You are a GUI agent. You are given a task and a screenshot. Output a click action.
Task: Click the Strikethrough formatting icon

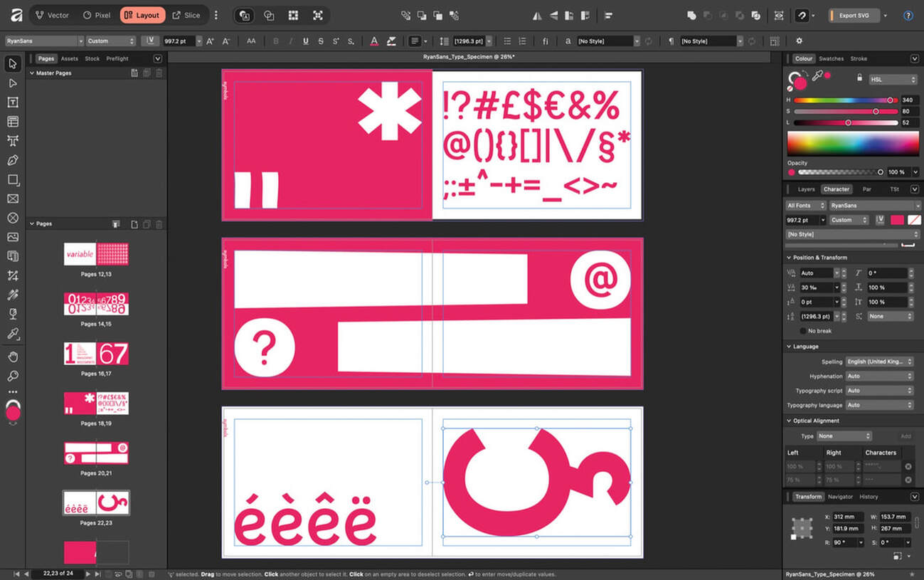click(321, 41)
